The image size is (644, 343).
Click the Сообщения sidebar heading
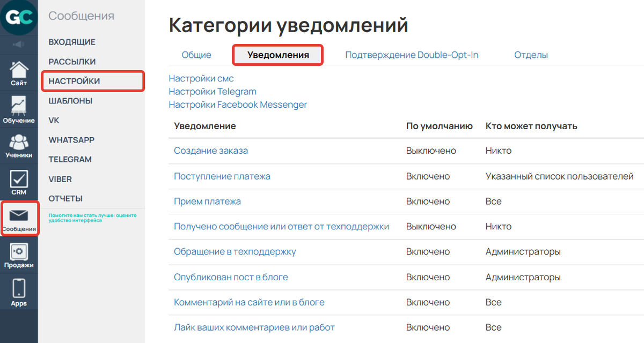(x=81, y=16)
